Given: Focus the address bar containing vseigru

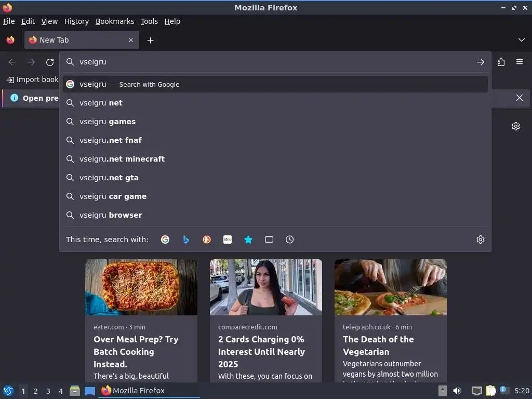Looking at the screenshot, I should [275, 62].
